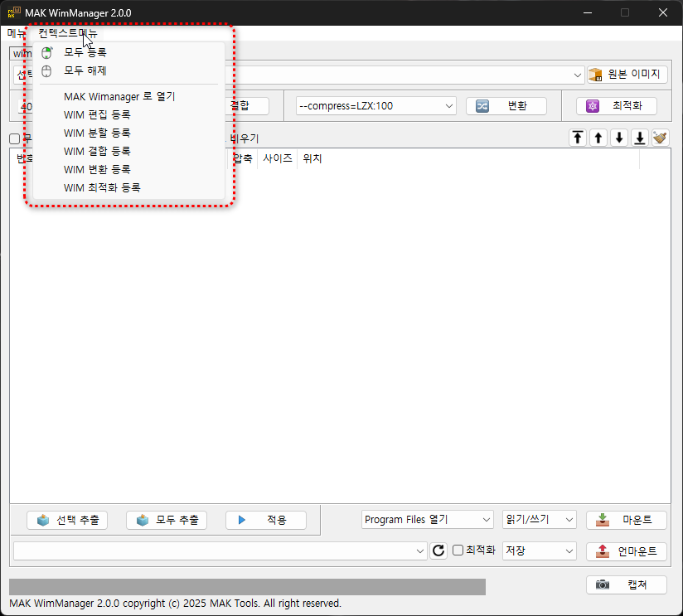The image size is (683, 616).
Task: Click the 사이즈 column header
Action: pyautogui.click(x=278, y=158)
